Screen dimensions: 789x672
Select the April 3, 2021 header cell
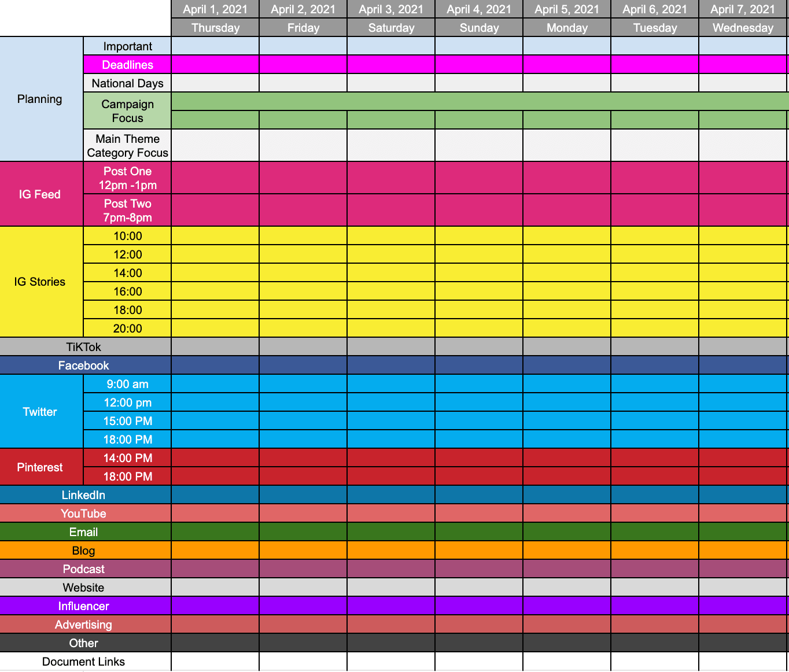[391, 9]
